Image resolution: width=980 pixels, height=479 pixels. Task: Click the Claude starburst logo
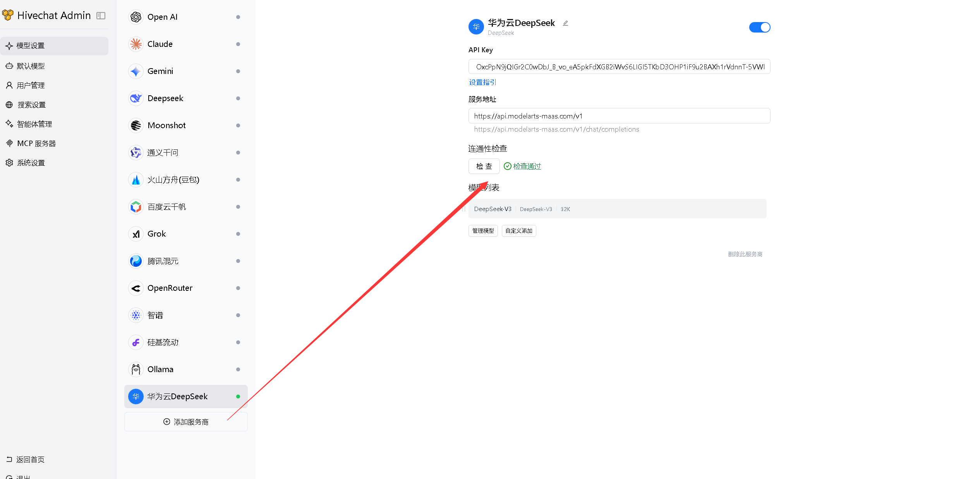click(x=136, y=44)
